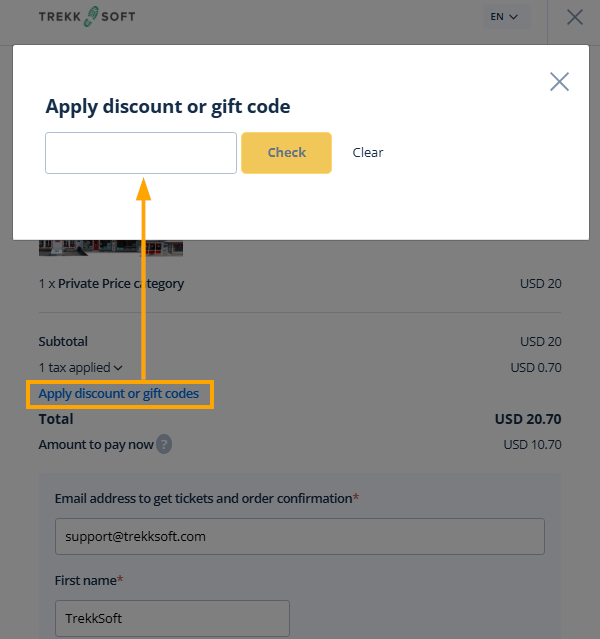The width and height of the screenshot is (600, 639).
Task: Close the checkout page with top-right X
Action: 575,17
